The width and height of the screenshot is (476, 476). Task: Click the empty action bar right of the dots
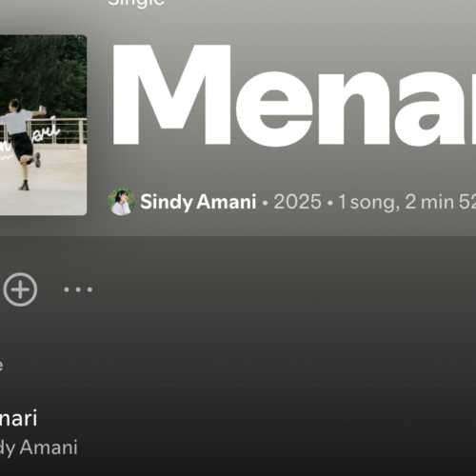(x=286, y=289)
